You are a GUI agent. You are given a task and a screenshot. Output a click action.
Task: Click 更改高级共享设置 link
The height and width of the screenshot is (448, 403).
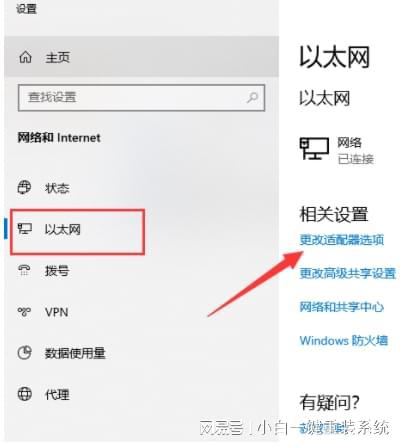click(347, 273)
